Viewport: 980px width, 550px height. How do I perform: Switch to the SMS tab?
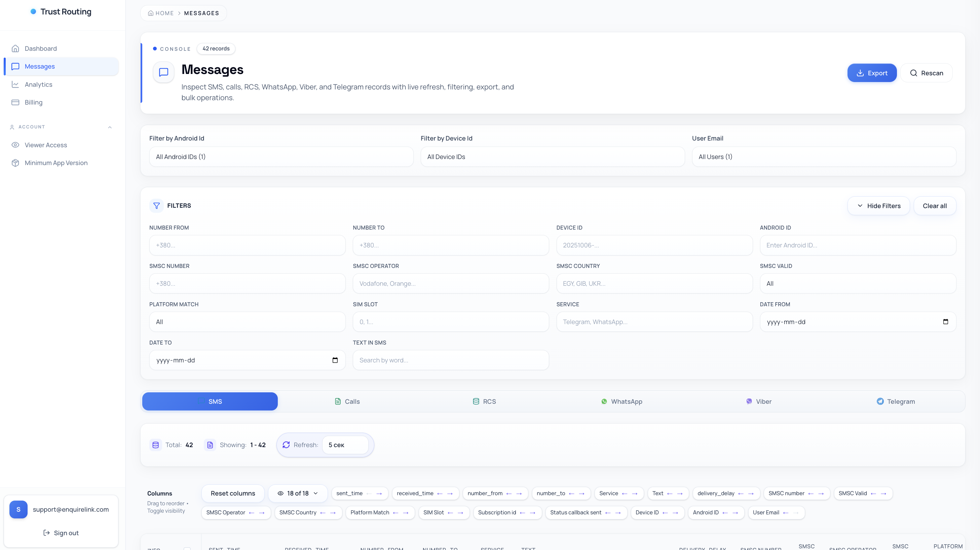point(210,401)
